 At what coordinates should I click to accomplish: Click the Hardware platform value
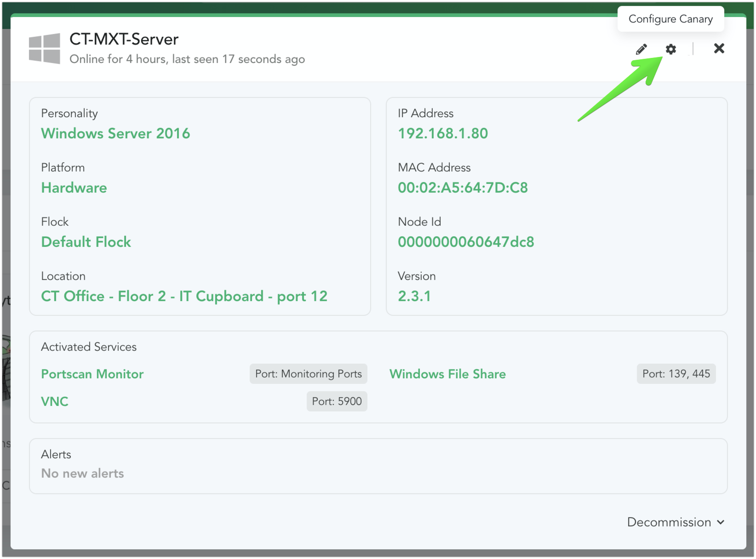(x=74, y=188)
